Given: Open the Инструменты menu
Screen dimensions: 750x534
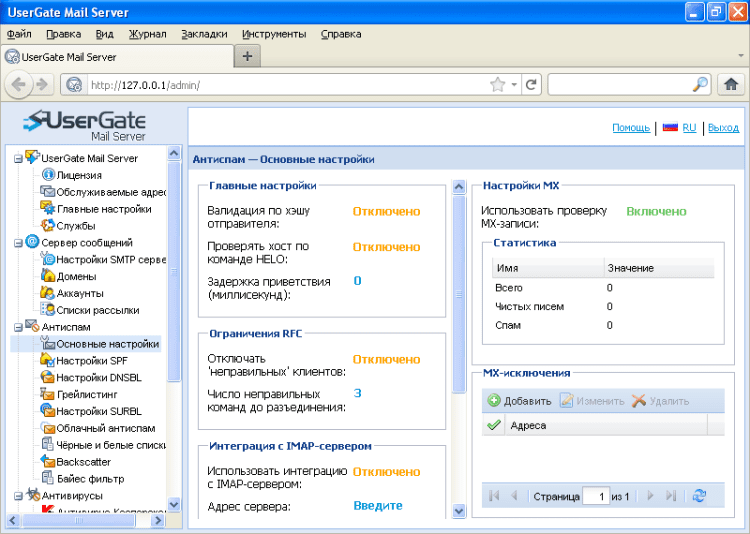Looking at the screenshot, I should coord(273,34).
